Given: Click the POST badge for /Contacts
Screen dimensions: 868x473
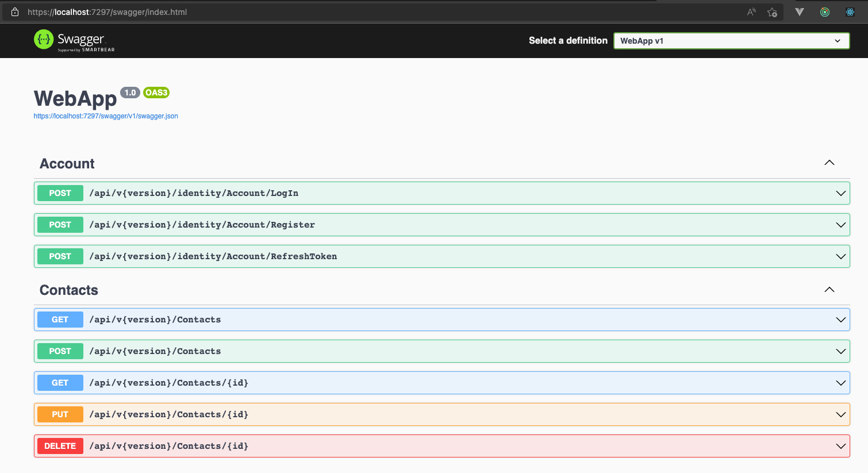Looking at the screenshot, I should tap(60, 351).
